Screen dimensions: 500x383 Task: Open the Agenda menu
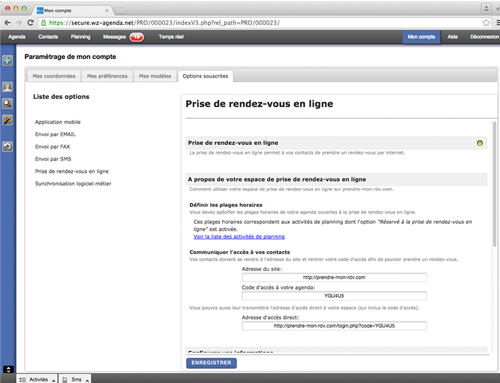point(17,37)
